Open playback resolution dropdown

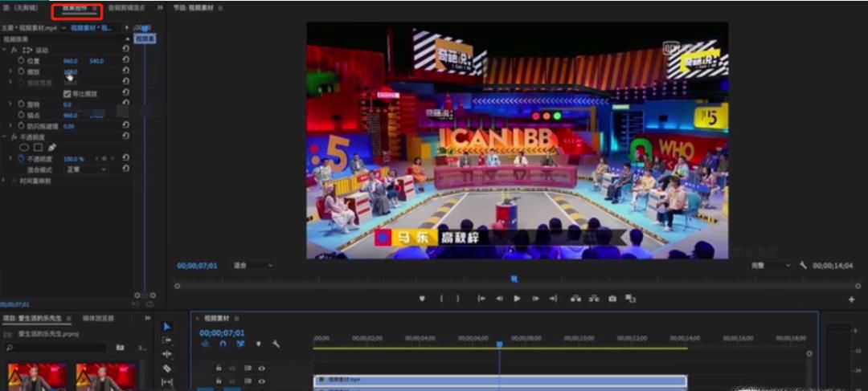click(x=771, y=266)
